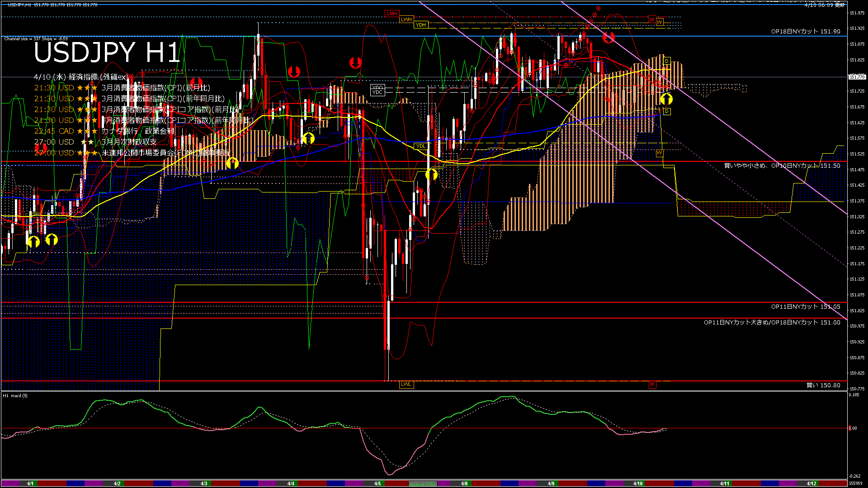Select 22:45 CAD カナダ銀行 政策金利 row

click(x=104, y=131)
